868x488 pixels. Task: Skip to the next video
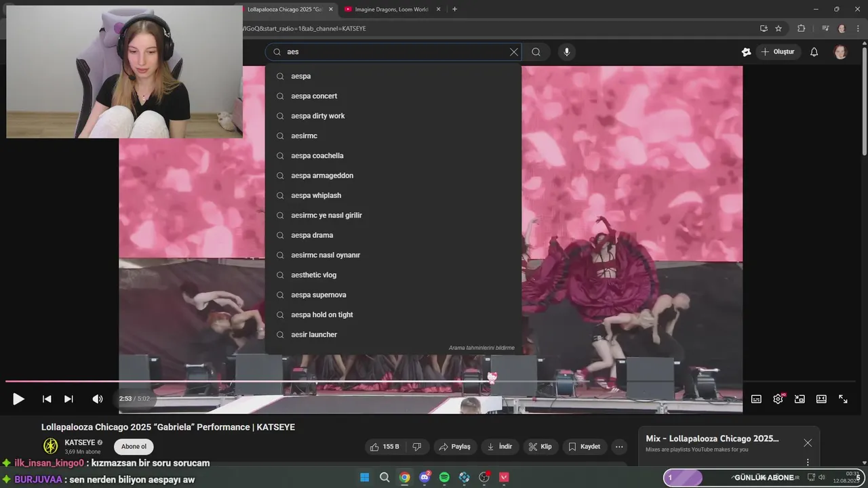coord(68,399)
